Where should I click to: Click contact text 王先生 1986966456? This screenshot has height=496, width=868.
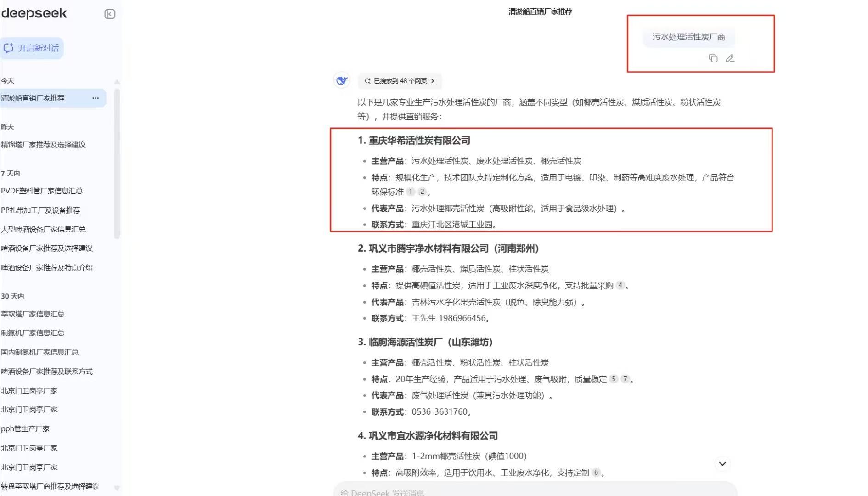point(449,318)
